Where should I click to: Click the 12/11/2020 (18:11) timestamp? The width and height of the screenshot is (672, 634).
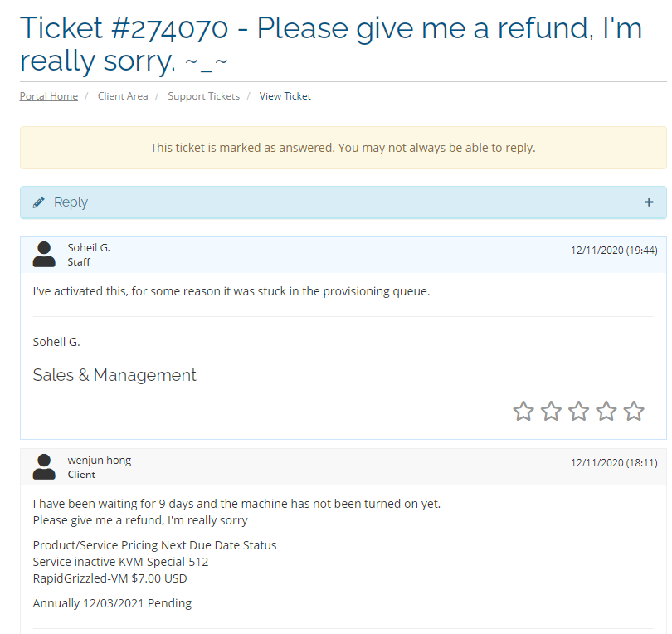(614, 463)
